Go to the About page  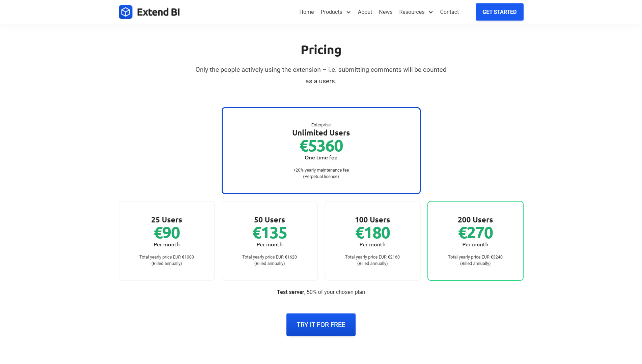(365, 12)
